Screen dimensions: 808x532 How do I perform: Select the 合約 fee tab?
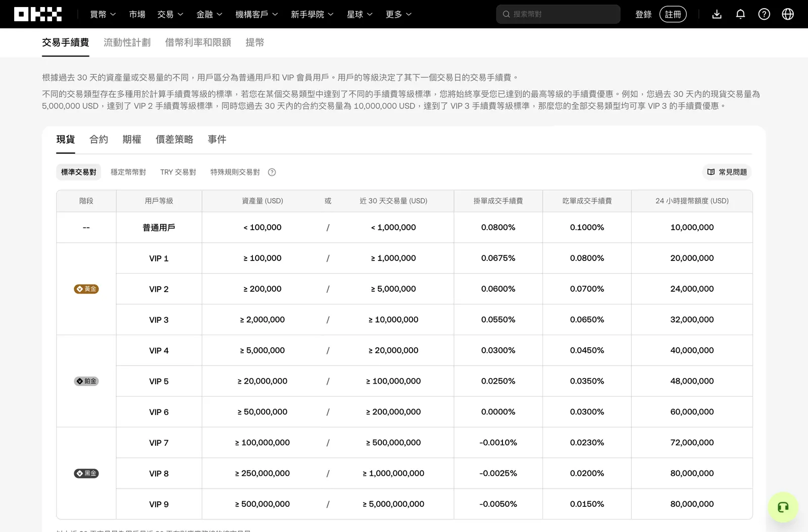[98, 139]
